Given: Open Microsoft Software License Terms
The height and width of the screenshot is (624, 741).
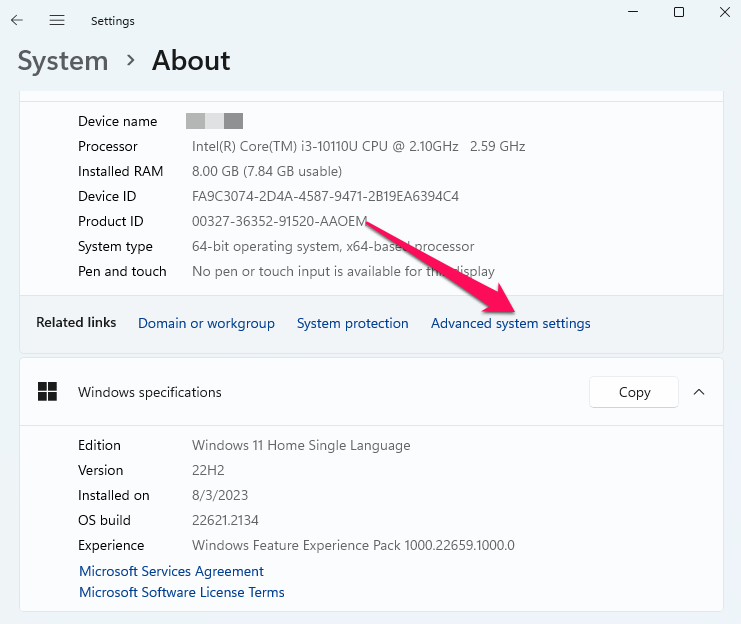Looking at the screenshot, I should coord(181,592).
